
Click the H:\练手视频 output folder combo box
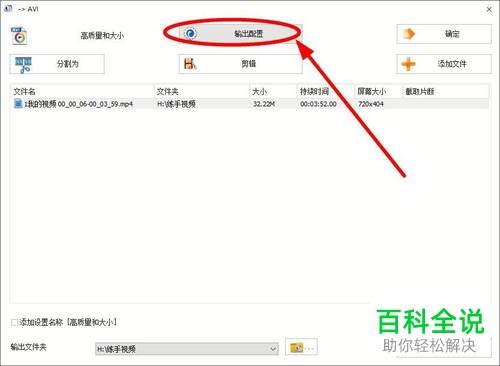point(187,349)
